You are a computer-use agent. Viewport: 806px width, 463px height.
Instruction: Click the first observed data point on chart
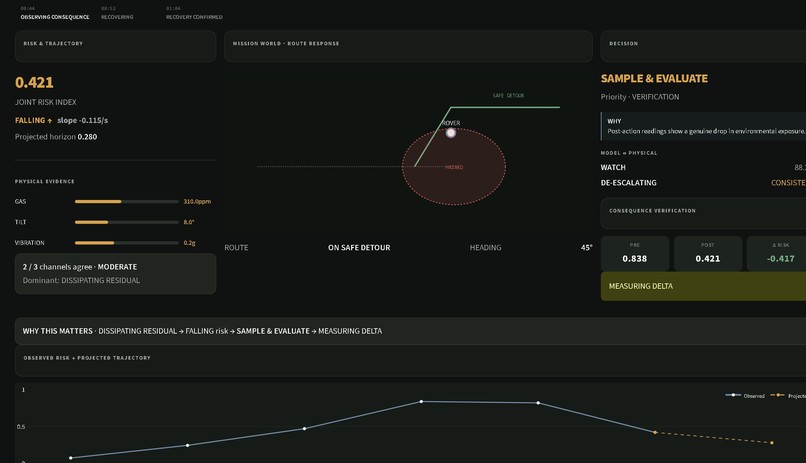(70, 458)
